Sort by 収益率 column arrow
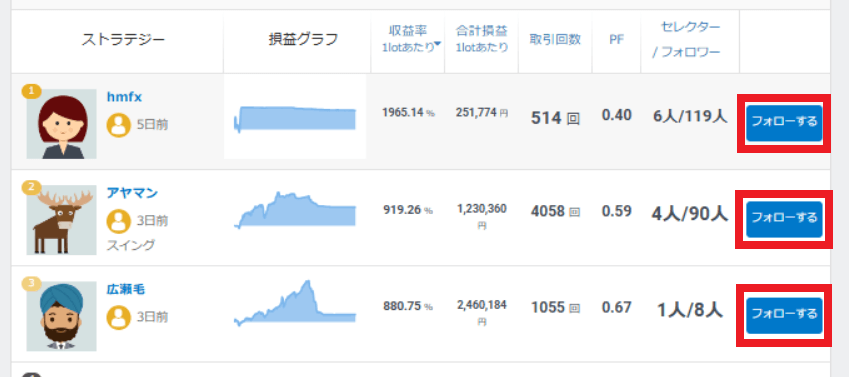The image size is (849, 377). pyautogui.click(x=437, y=43)
